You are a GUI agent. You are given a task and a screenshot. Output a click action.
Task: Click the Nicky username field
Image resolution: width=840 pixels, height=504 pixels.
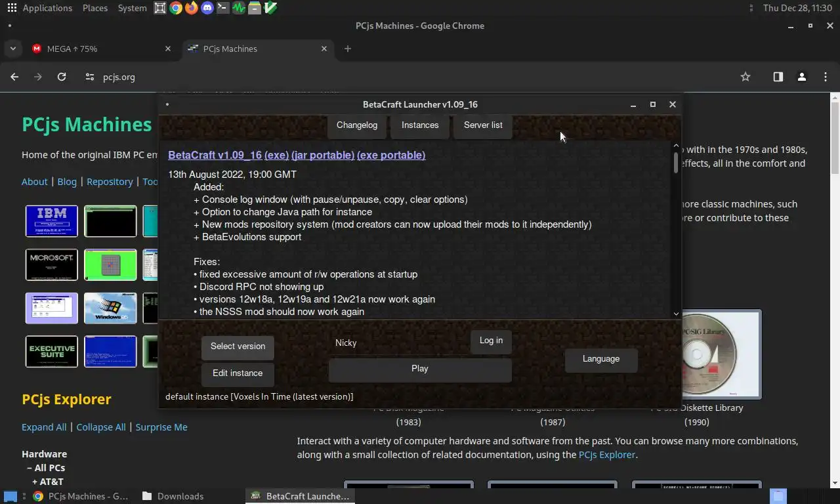point(398,343)
